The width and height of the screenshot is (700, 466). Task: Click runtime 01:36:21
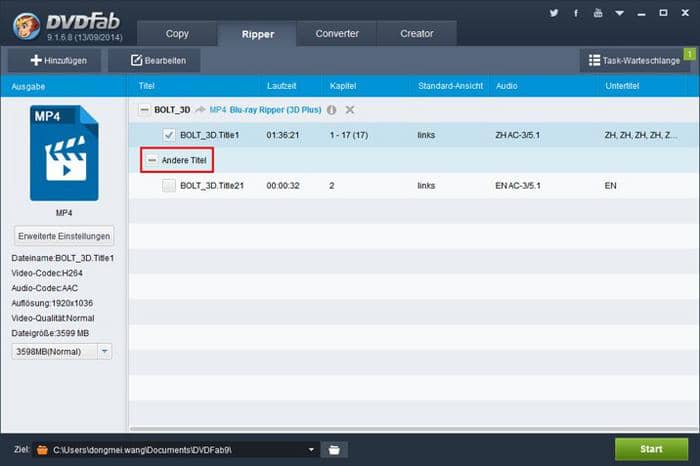point(283,135)
